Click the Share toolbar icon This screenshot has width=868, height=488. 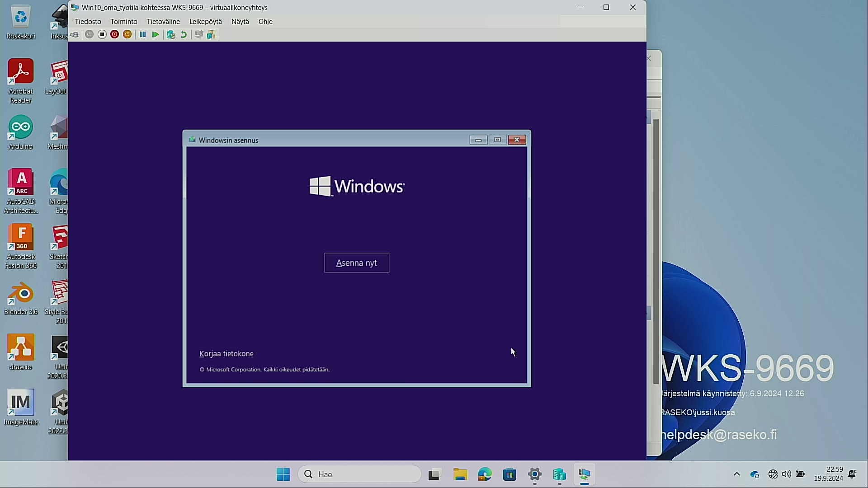[211, 35]
